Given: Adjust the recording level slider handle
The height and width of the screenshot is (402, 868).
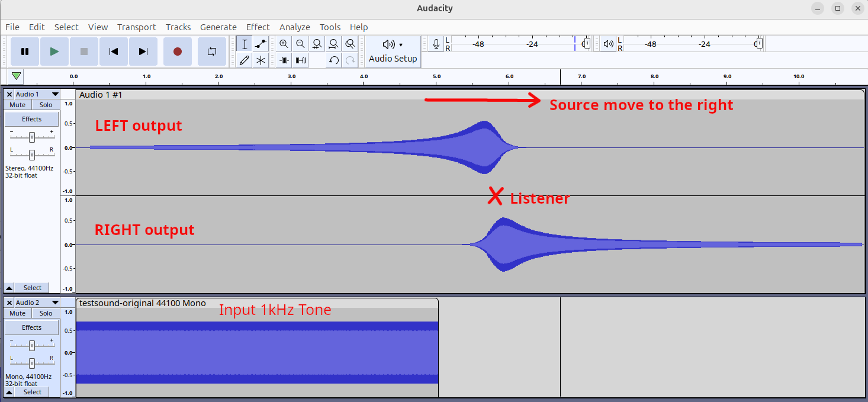Looking at the screenshot, I should pyautogui.click(x=586, y=44).
